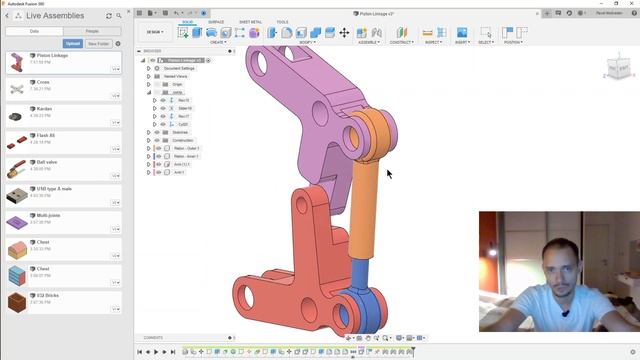640x360 pixels.
Task: Click the Pan hand navigation icon
Action: (x=368, y=338)
